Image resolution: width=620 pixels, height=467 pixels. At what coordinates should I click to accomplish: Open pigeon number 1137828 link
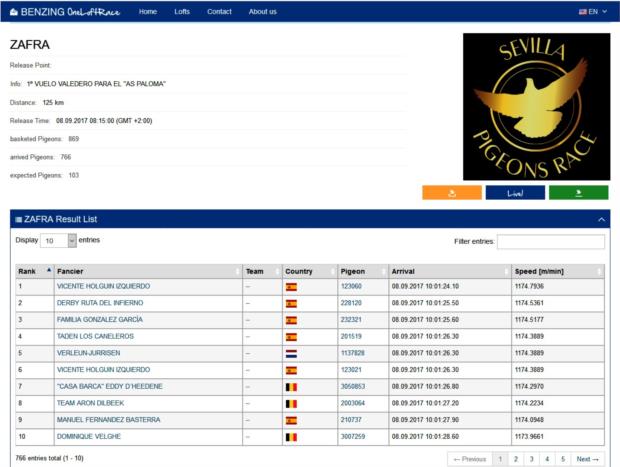pyautogui.click(x=353, y=353)
